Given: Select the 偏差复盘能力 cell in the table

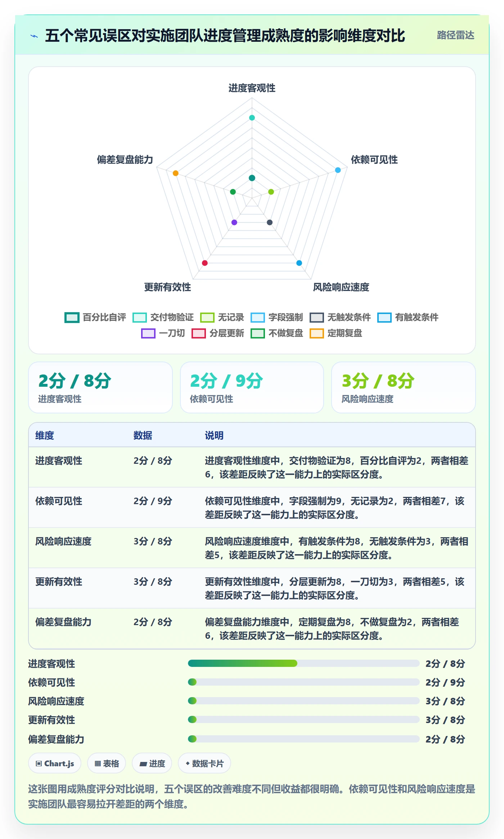Looking at the screenshot, I should (63, 622).
